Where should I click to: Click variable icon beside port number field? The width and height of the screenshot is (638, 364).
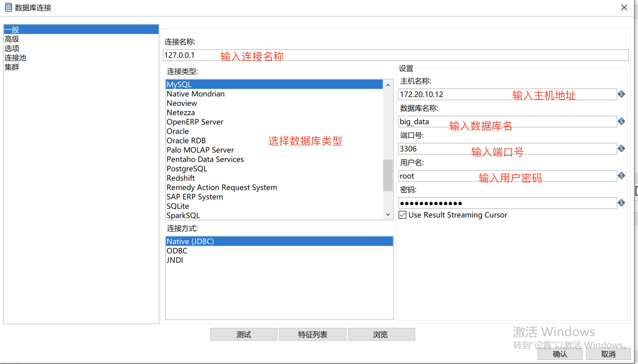coord(621,148)
